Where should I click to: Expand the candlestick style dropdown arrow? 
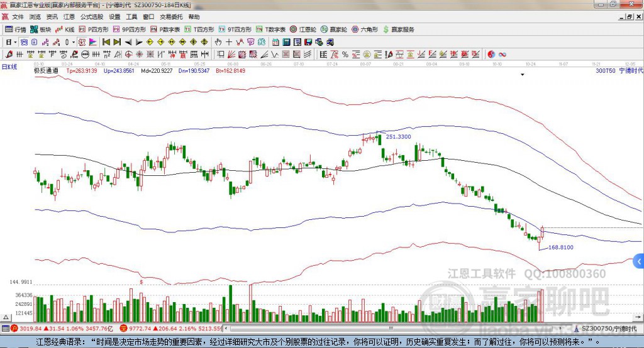[x=74, y=42]
